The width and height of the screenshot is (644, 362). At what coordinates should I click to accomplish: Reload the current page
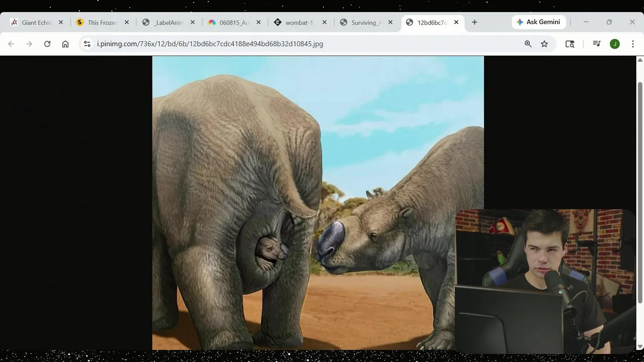pos(47,44)
